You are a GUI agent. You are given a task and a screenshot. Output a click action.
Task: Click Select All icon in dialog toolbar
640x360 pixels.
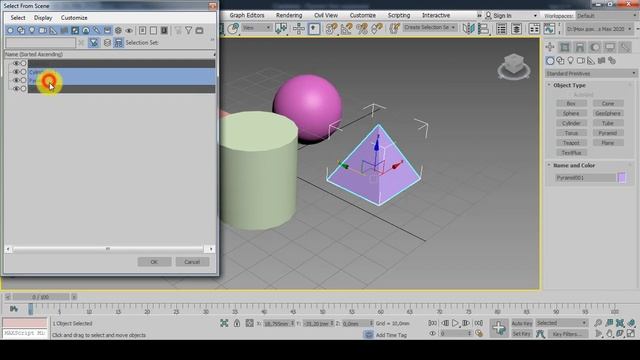[x=142, y=30]
